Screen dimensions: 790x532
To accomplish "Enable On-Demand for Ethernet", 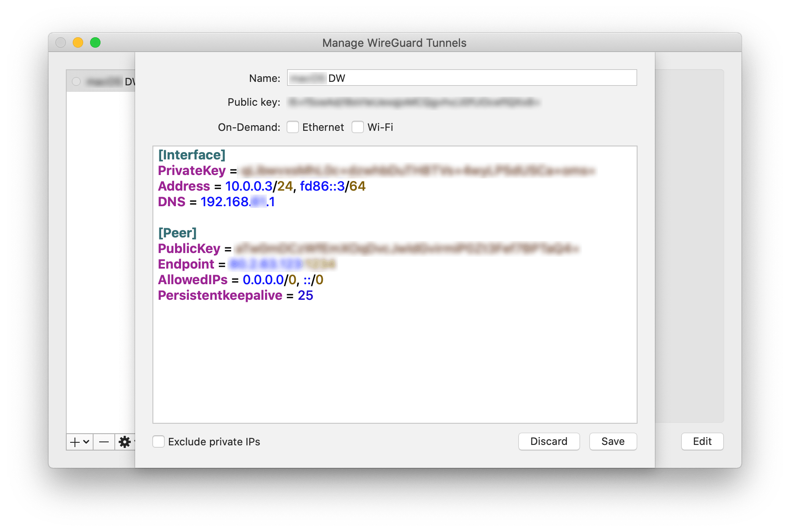I will click(x=293, y=127).
